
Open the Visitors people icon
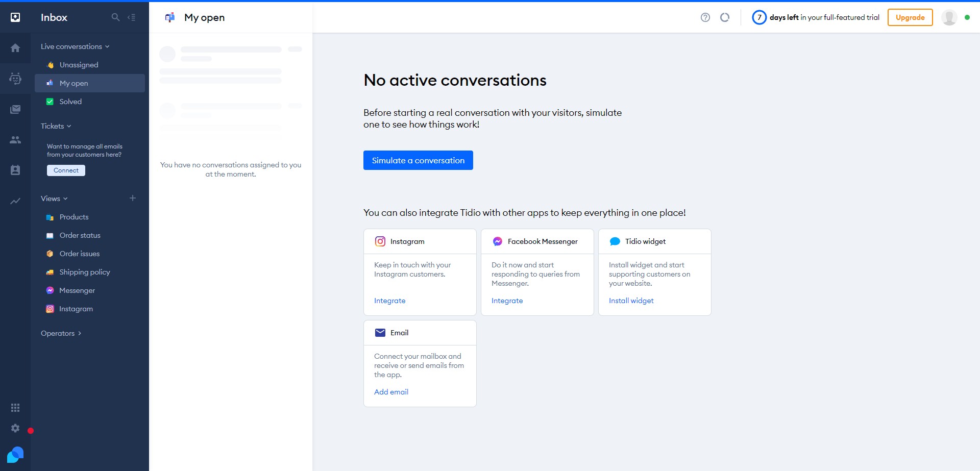[15, 140]
